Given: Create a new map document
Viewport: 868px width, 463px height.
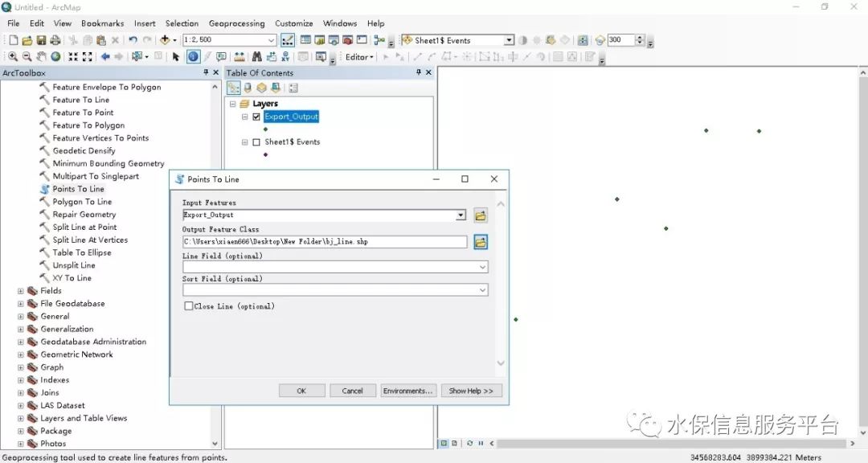Looking at the screenshot, I should click(13, 40).
